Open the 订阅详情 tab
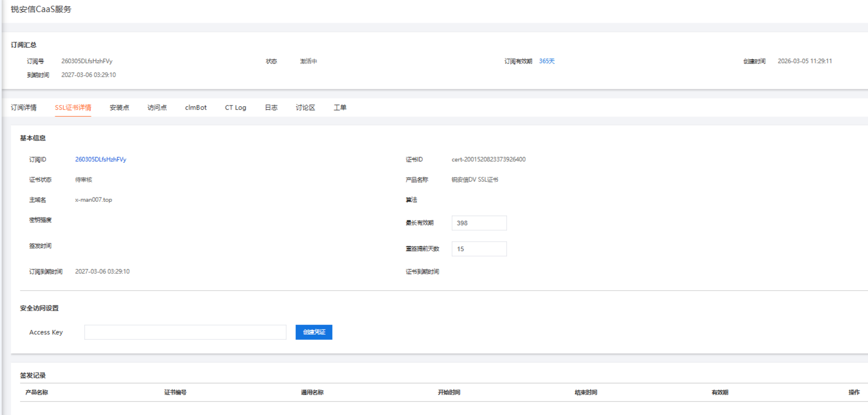This screenshot has width=868, height=415. (x=24, y=108)
